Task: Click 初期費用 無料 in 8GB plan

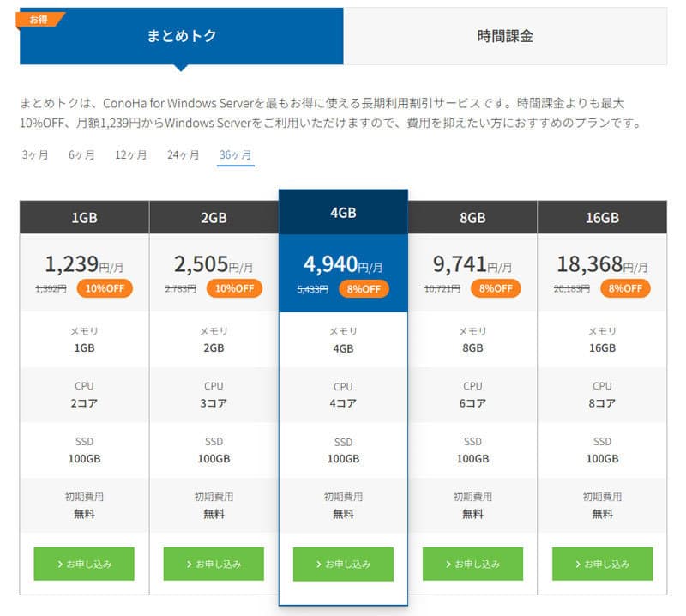Action: coord(472,514)
